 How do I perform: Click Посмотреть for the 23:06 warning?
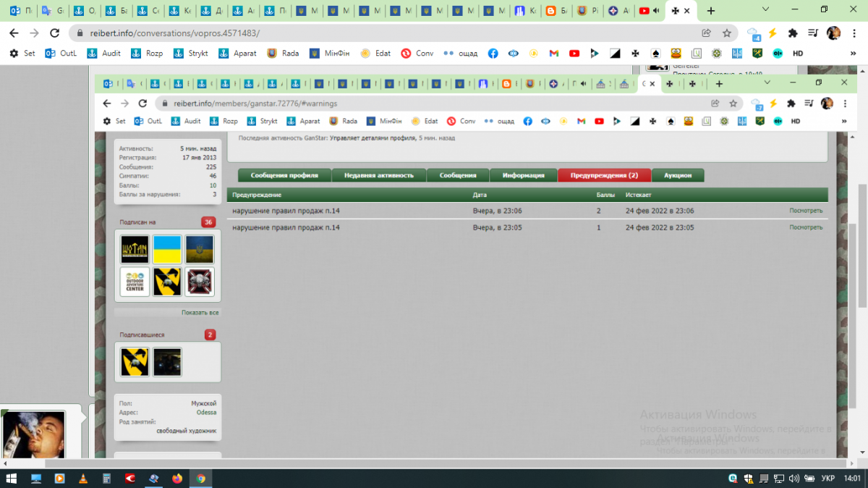coord(806,211)
